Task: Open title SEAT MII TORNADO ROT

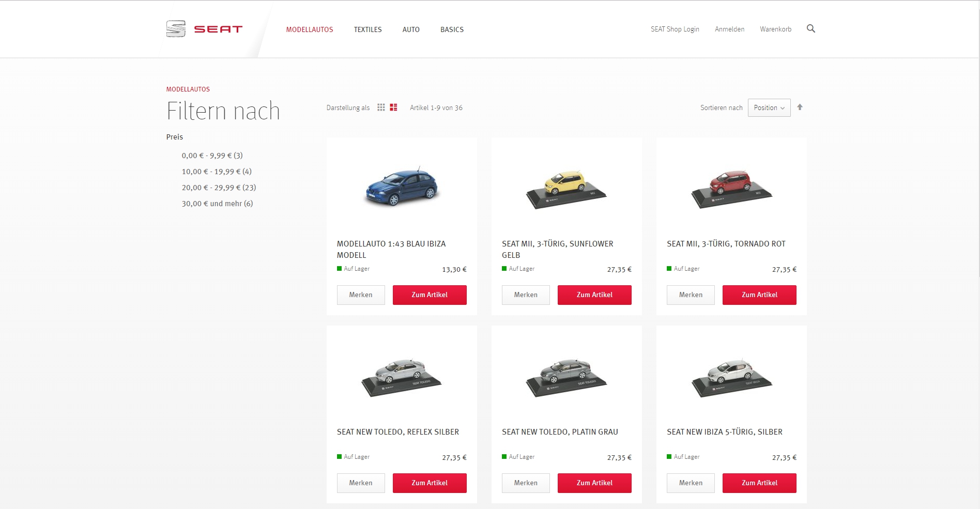Action: coord(726,244)
